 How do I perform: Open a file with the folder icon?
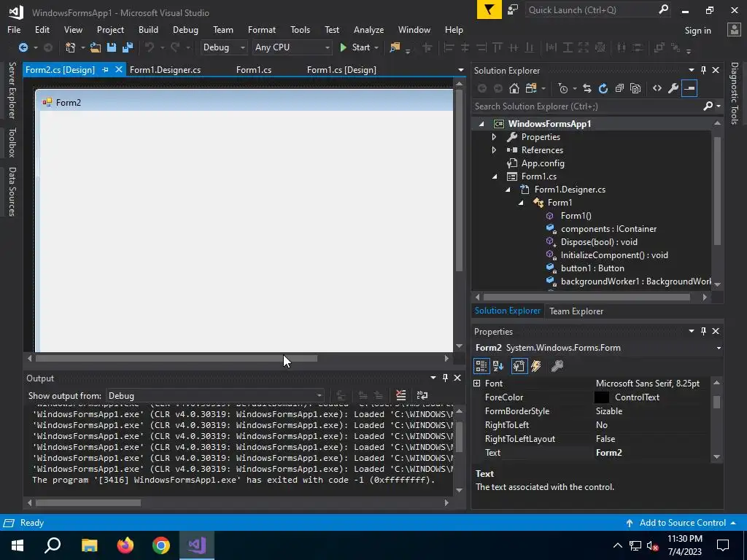click(96, 47)
